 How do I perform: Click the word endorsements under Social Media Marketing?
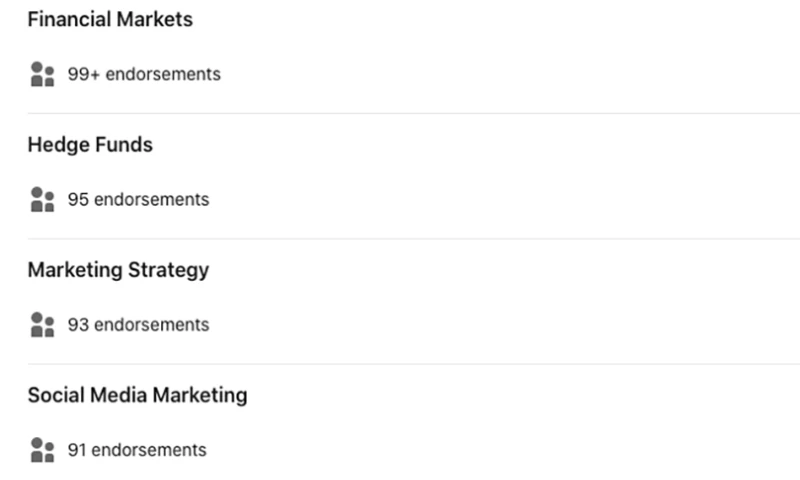tap(150, 449)
